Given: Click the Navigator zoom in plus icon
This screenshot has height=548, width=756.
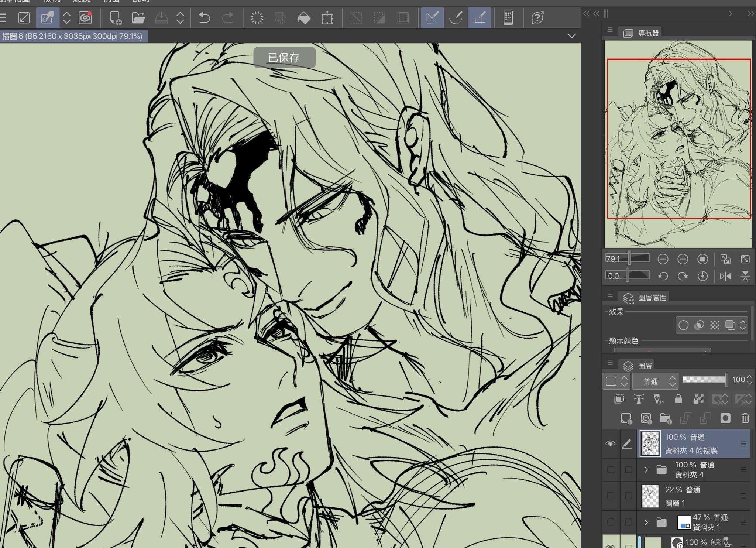Looking at the screenshot, I should (x=683, y=259).
